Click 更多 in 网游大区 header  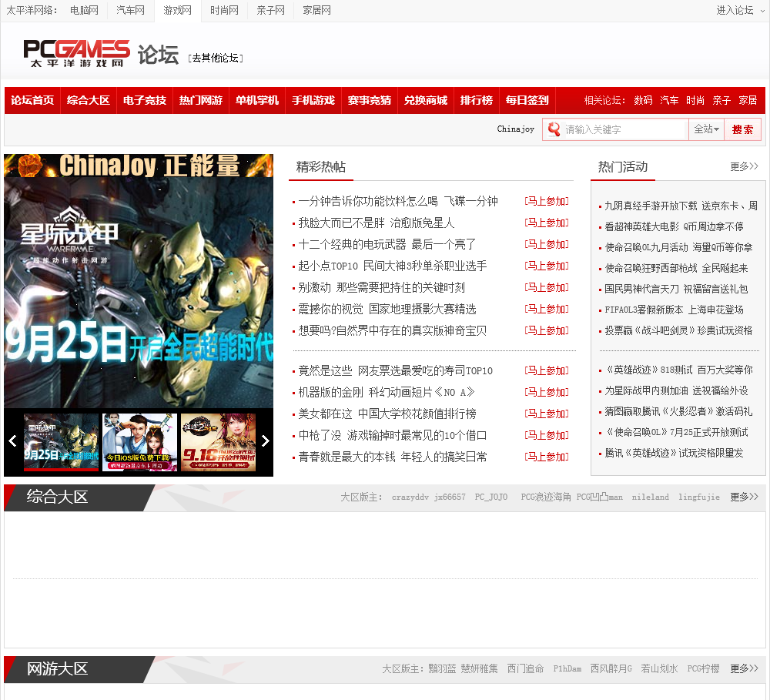point(744,668)
